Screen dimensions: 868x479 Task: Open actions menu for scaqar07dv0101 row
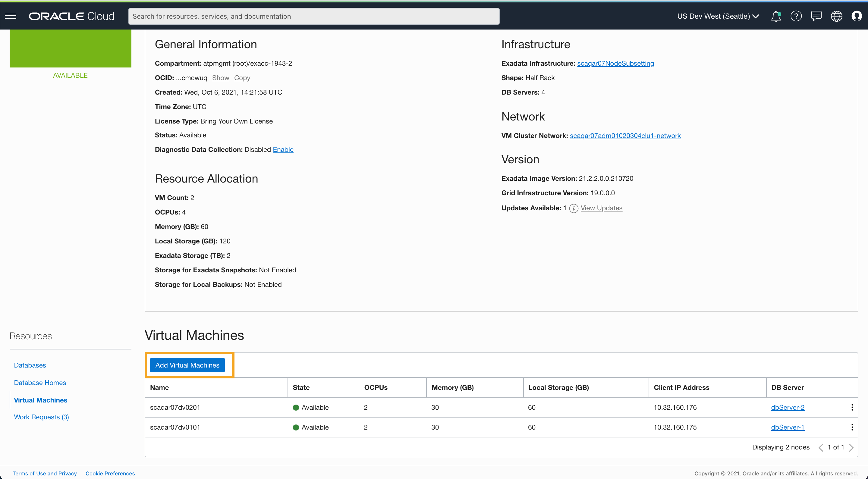[x=852, y=427]
